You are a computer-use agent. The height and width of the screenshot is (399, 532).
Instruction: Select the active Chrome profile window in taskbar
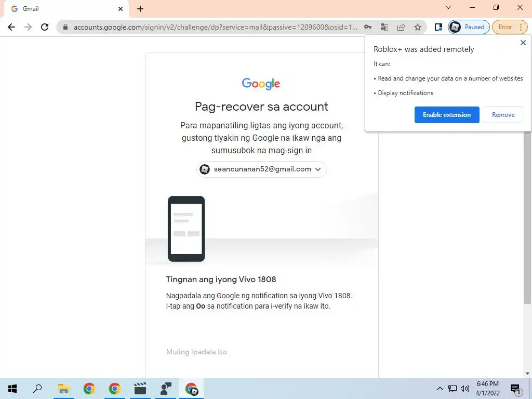tap(191, 389)
